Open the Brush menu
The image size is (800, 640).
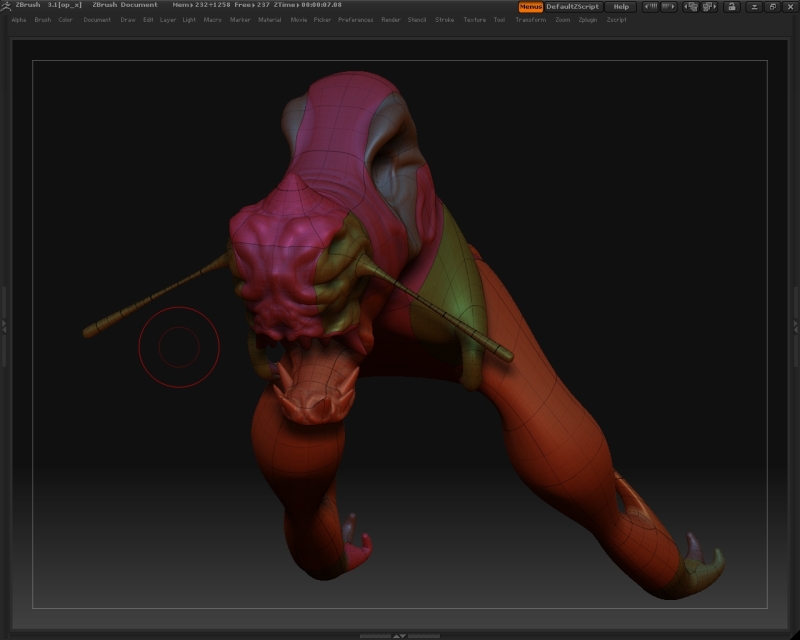(43, 20)
